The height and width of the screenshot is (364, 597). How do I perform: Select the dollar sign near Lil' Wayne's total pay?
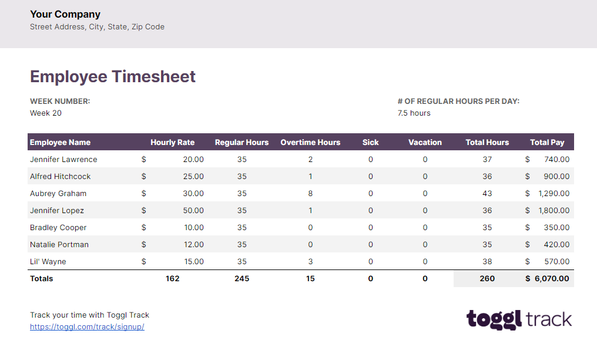pos(527,261)
